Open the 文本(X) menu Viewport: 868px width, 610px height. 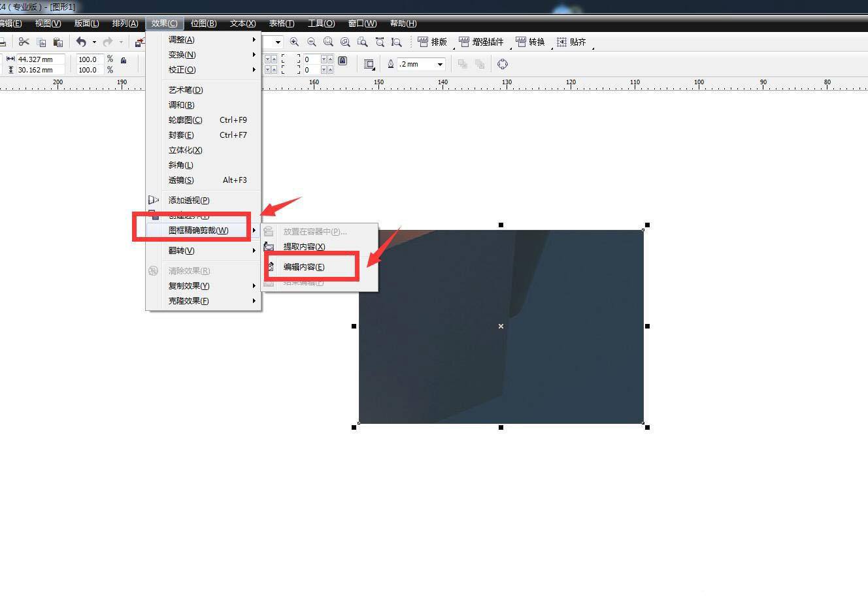click(x=242, y=24)
